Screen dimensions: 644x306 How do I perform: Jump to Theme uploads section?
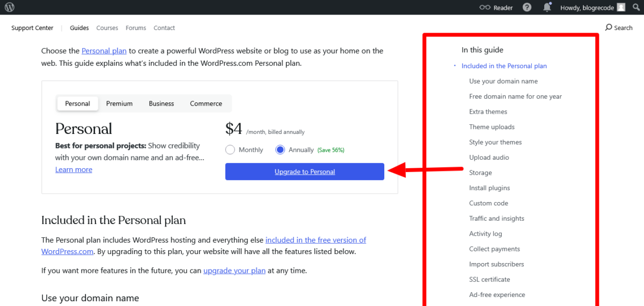[x=492, y=127]
